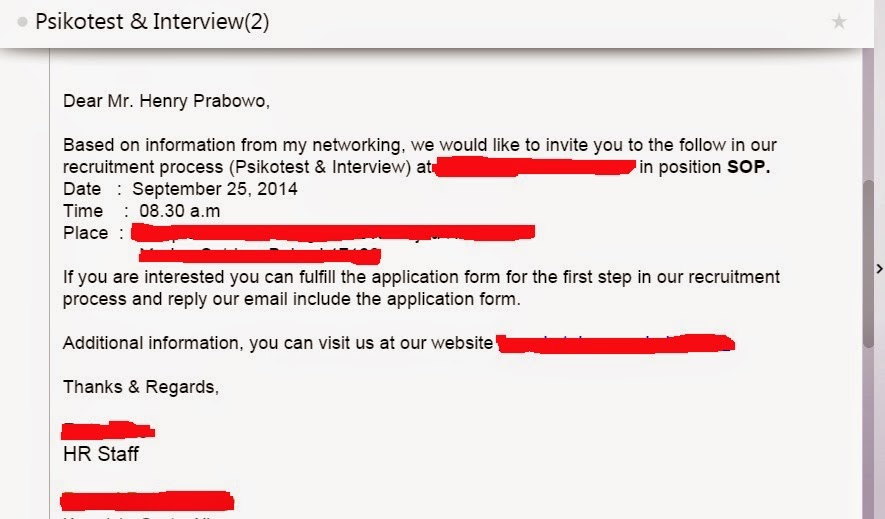This screenshot has height=519, width=885.
Task: Click the bold SOP. position text
Action: tap(748, 167)
